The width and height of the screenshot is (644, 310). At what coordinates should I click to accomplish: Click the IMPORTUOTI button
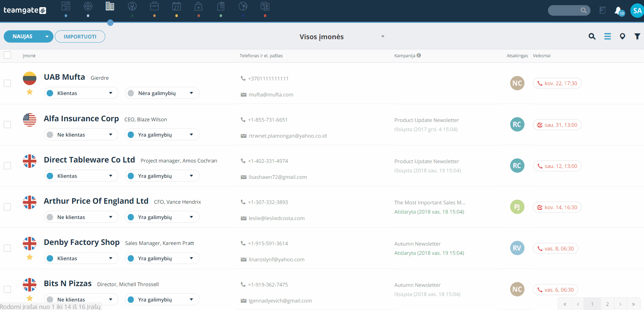point(80,36)
